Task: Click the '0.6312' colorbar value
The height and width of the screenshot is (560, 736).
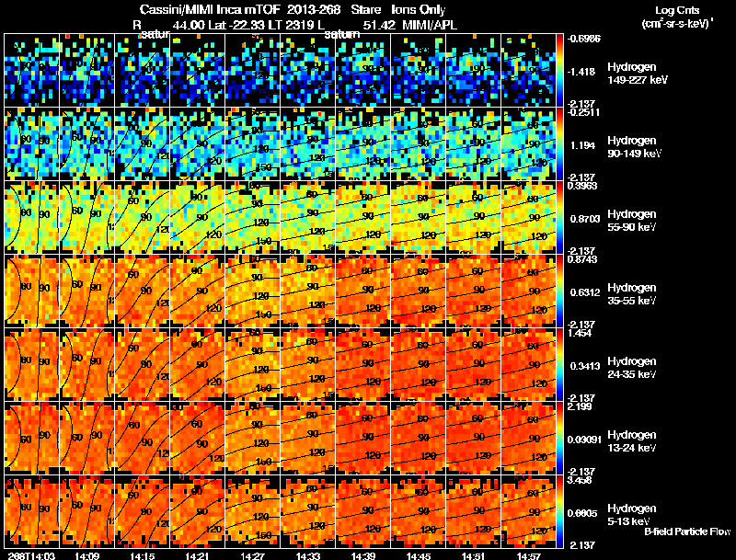Action: [x=585, y=292]
